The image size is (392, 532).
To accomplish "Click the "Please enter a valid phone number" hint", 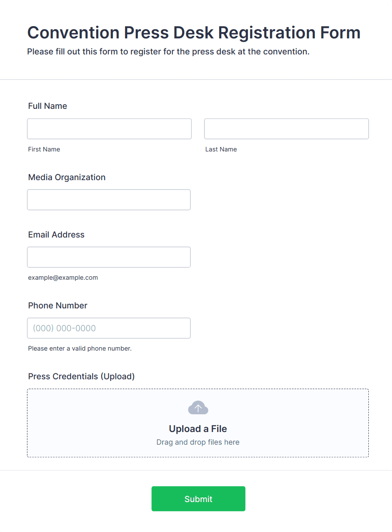I will (x=80, y=348).
